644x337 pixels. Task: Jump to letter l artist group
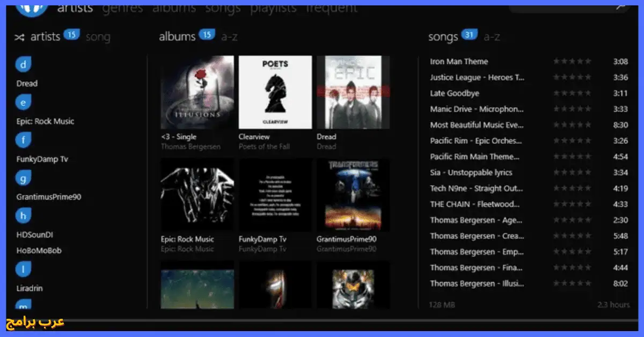[x=23, y=269]
